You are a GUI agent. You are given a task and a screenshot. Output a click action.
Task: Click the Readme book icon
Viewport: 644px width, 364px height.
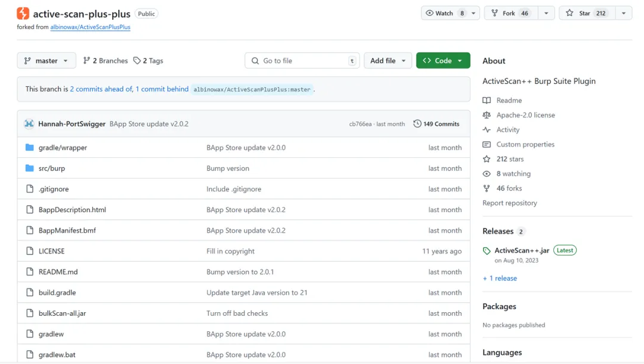click(487, 101)
